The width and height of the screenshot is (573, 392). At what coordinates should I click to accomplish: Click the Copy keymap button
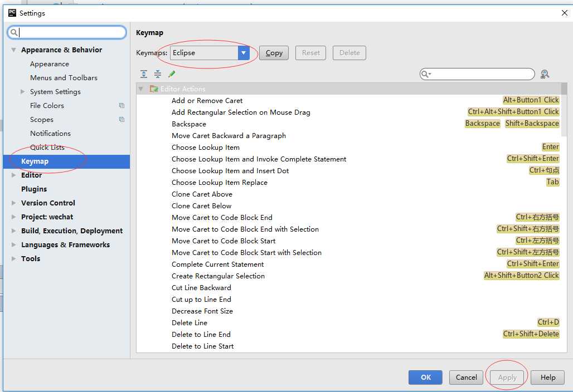pyautogui.click(x=274, y=53)
